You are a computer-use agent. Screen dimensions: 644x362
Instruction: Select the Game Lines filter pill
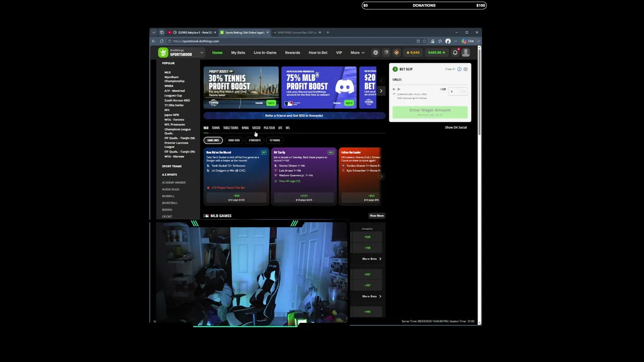(213, 140)
